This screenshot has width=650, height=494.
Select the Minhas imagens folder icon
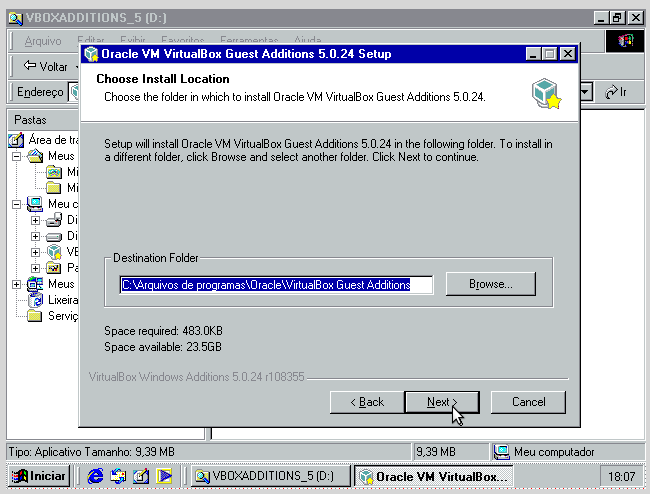click(54, 172)
